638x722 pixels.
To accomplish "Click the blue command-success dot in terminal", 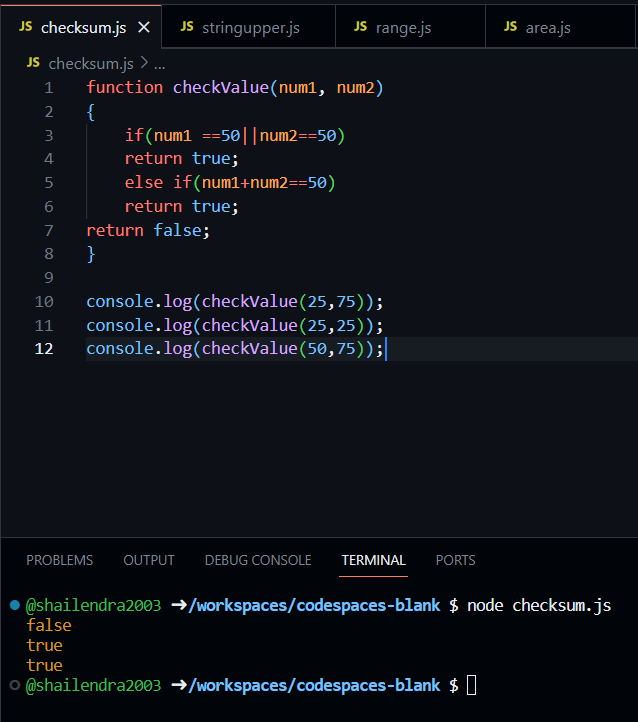I will coord(15,605).
